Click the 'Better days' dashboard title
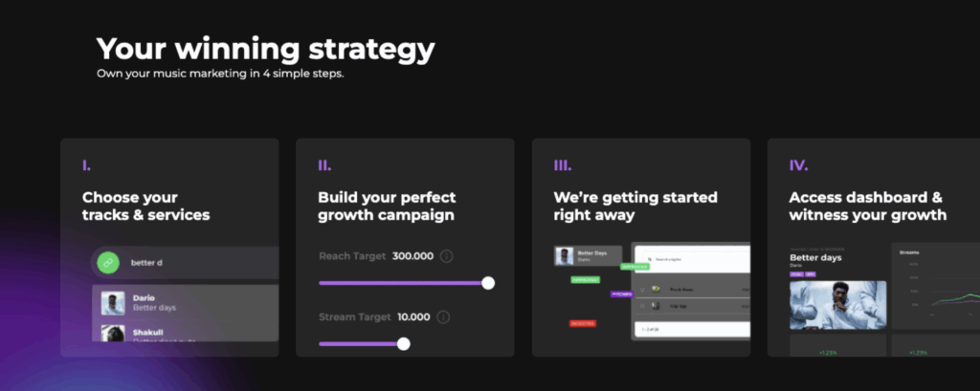 [x=815, y=257]
